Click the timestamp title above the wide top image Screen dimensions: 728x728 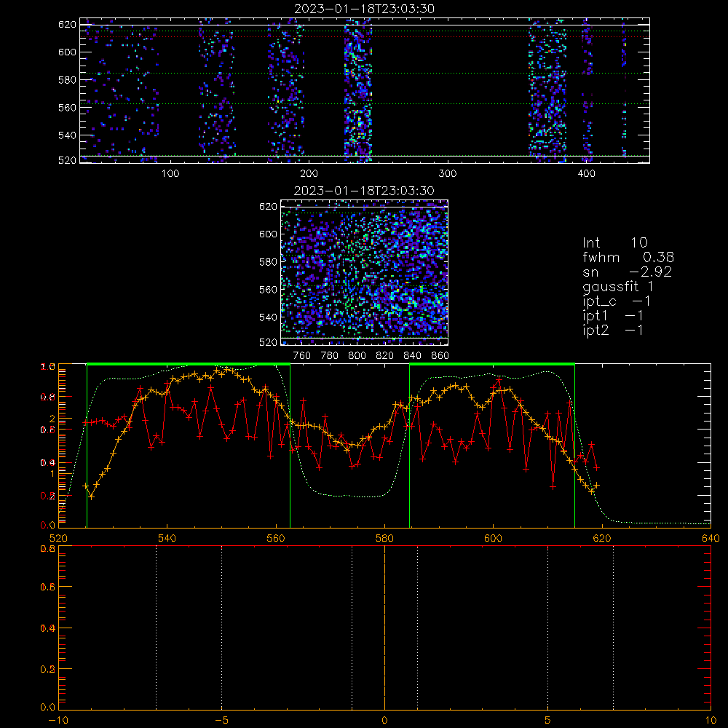365,9
